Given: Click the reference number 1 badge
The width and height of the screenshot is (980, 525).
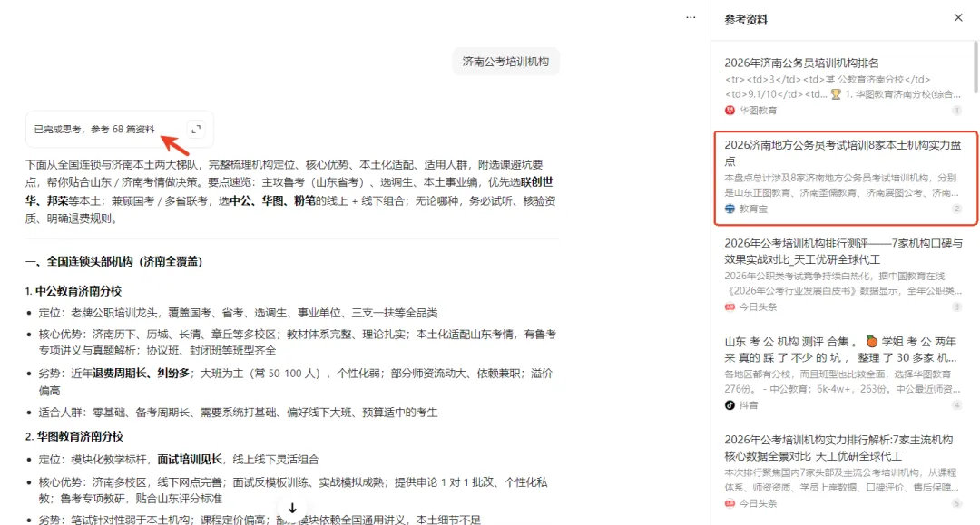Looking at the screenshot, I should point(957,111).
